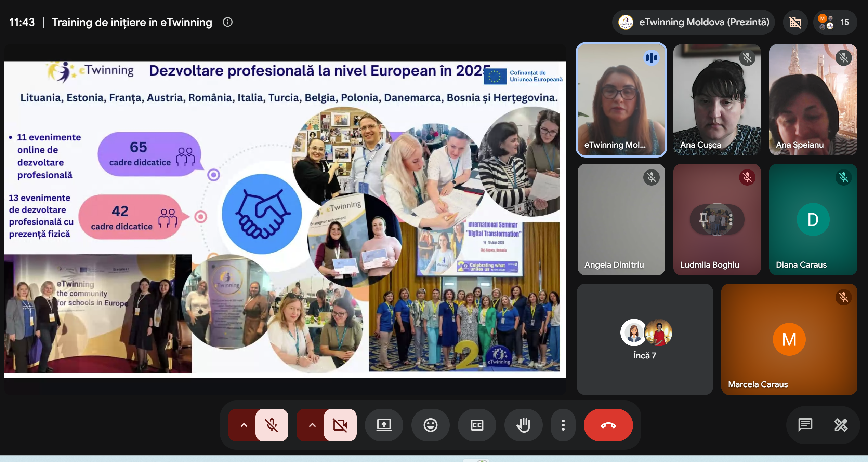Leave the call with red hang-up button

[x=608, y=425]
